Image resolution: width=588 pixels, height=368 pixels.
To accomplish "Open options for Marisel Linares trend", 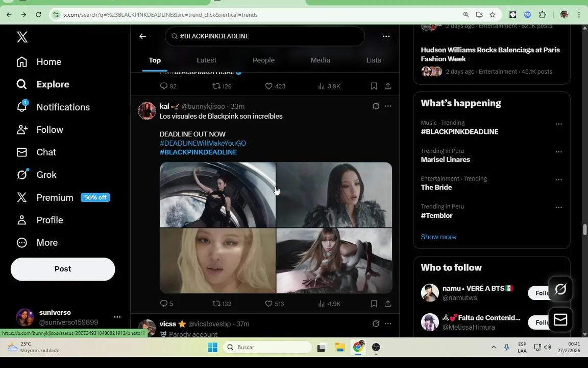I will pyautogui.click(x=559, y=152).
